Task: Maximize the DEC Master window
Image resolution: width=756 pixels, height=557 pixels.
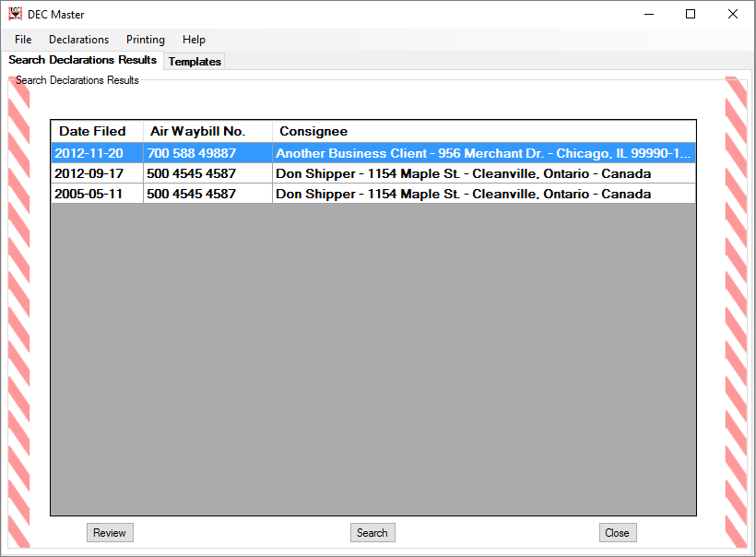Action: [x=691, y=14]
